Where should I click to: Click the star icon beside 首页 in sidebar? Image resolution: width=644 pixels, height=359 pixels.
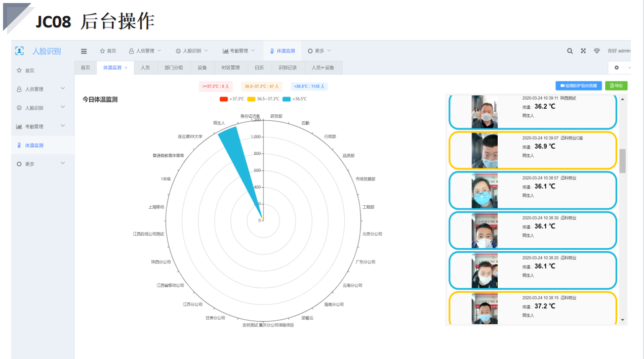19,71
